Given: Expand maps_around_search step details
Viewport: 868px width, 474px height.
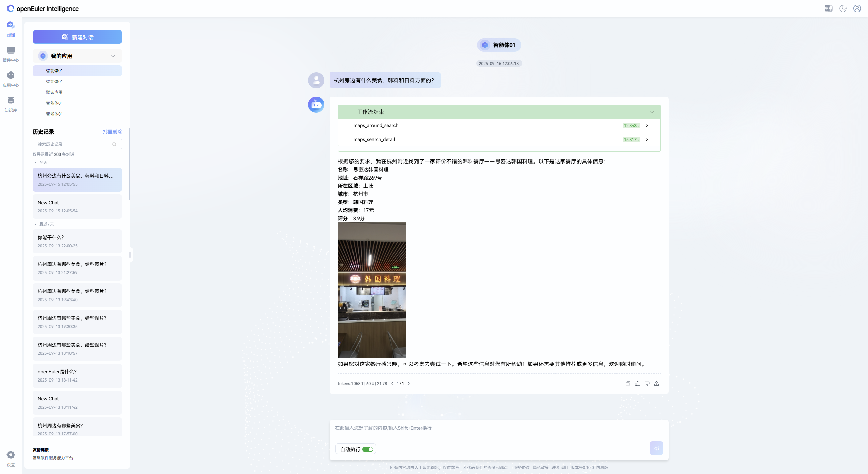Looking at the screenshot, I should [647, 125].
